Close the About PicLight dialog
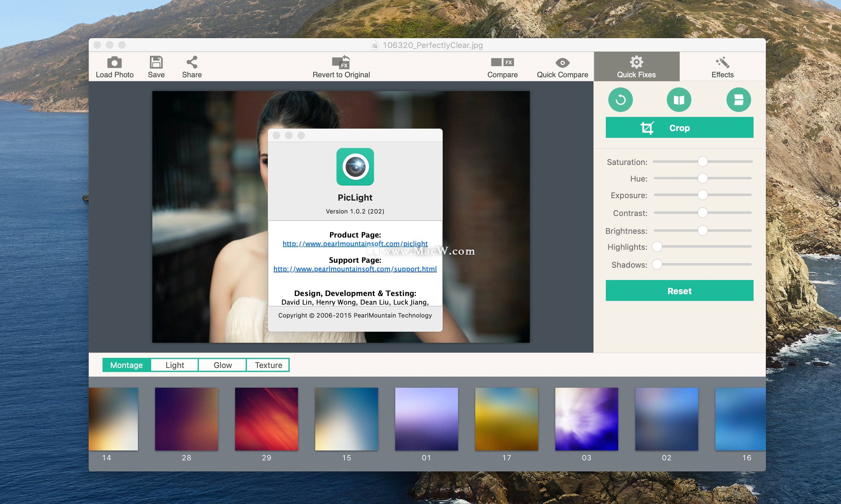This screenshot has height=504, width=841. 277,135
